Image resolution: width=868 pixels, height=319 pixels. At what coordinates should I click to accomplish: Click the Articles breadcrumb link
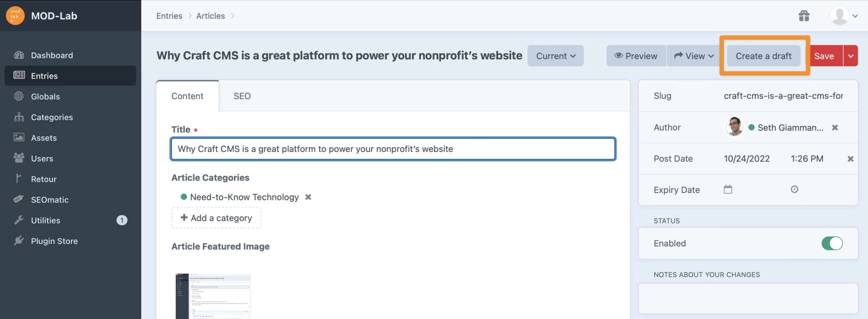tap(210, 16)
